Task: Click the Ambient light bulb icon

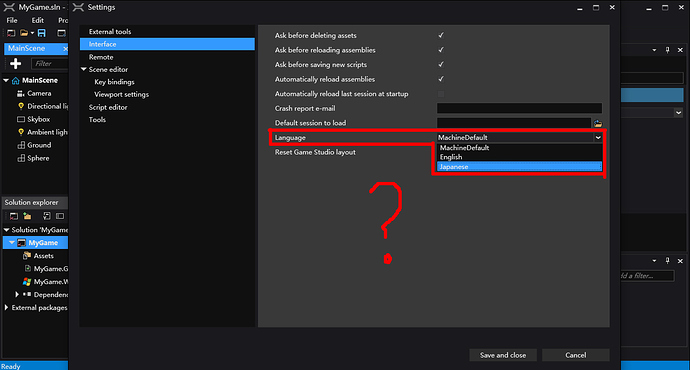Action: click(21, 132)
